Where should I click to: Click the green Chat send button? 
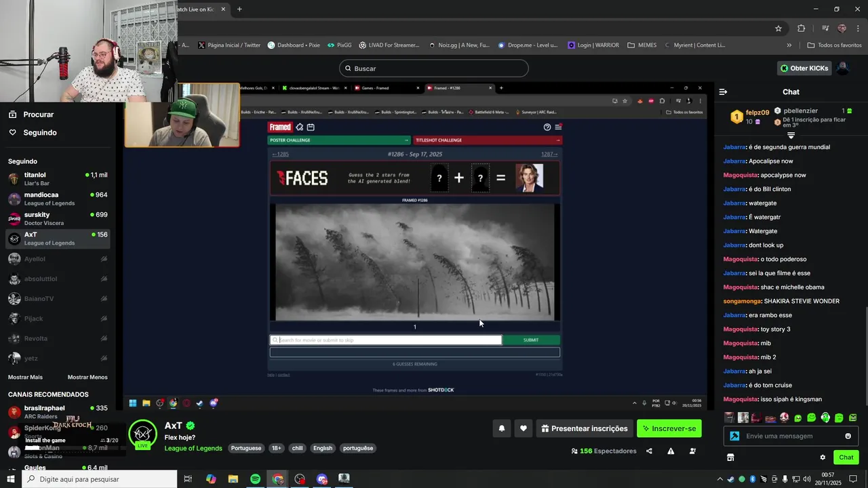pyautogui.click(x=846, y=457)
